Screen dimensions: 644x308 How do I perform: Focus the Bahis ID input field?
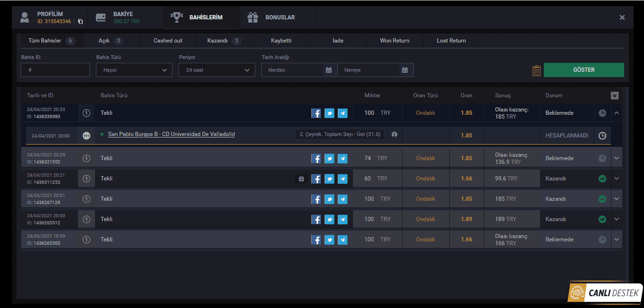pos(55,70)
